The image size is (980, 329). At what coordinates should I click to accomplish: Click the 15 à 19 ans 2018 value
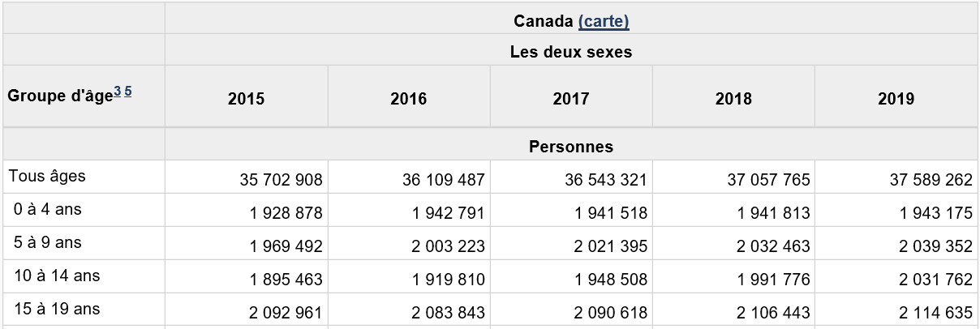772,313
